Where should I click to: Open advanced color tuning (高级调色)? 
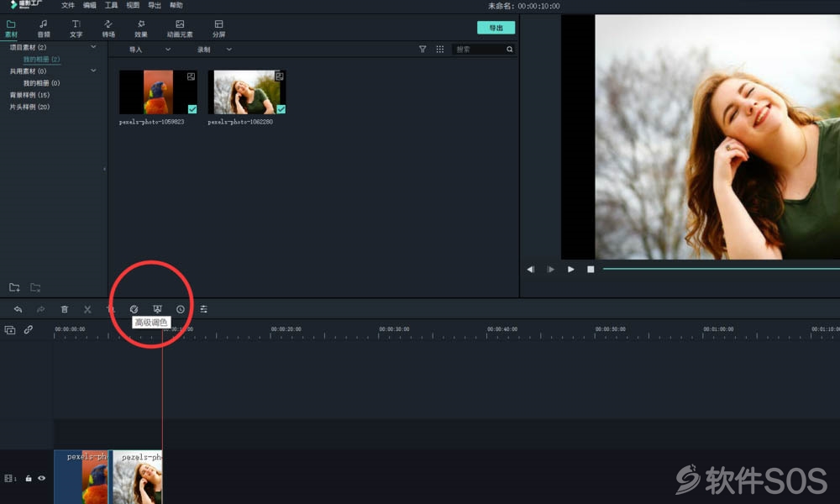click(134, 309)
